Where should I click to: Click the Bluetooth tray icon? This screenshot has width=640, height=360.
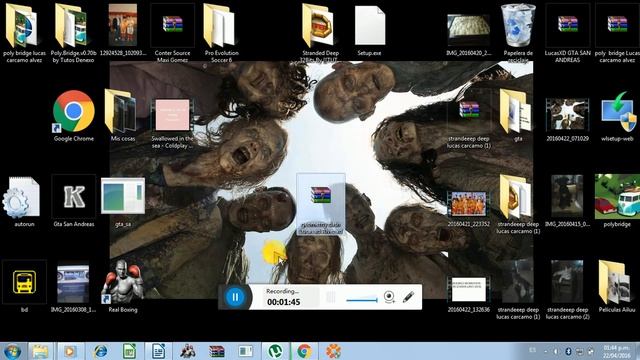568,351
